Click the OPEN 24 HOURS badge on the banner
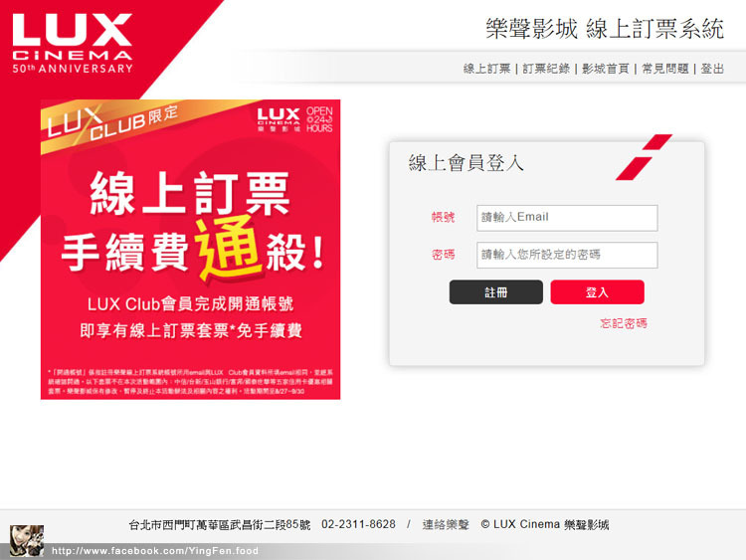This screenshot has height=560, width=746. tap(319, 119)
